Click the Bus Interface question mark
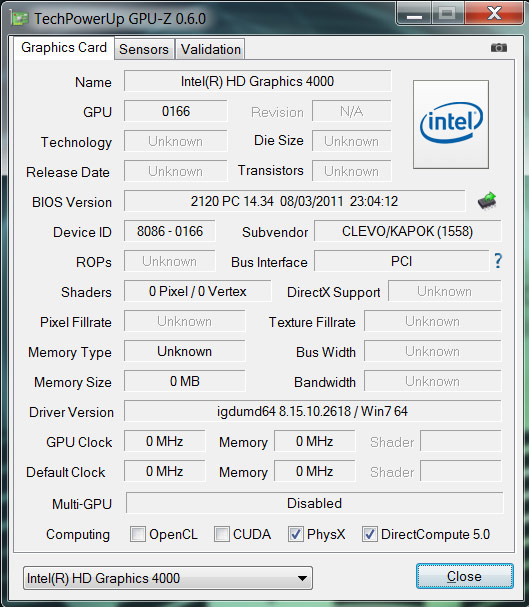 coord(498,261)
